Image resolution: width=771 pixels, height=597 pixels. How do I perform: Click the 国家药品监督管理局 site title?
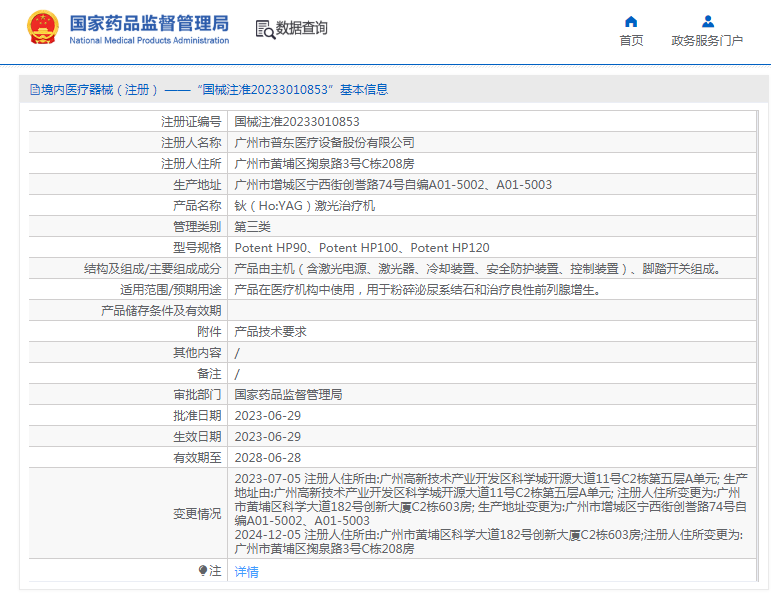click(149, 22)
